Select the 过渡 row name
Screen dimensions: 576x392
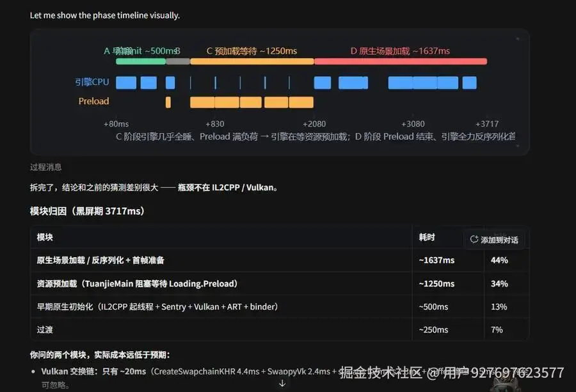45,329
